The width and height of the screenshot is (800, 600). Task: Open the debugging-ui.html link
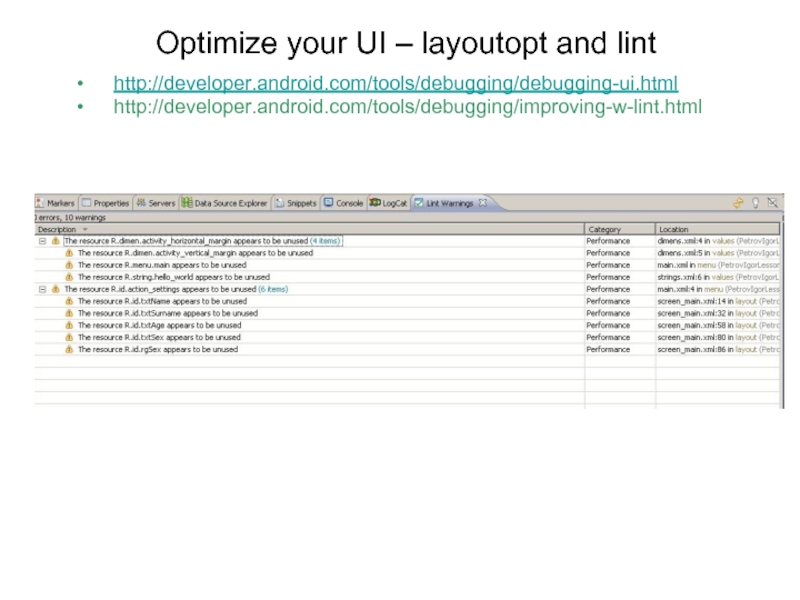[396, 82]
